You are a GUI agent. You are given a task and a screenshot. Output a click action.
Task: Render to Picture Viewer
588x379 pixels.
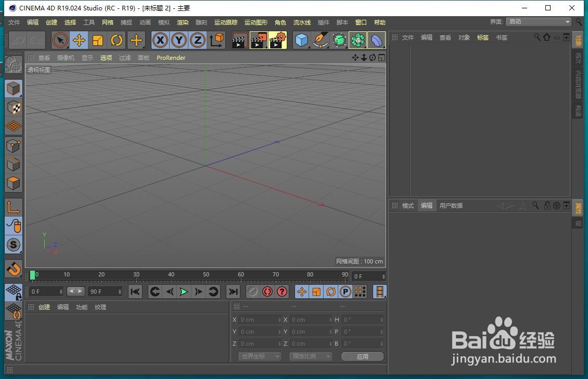[x=259, y=40]
